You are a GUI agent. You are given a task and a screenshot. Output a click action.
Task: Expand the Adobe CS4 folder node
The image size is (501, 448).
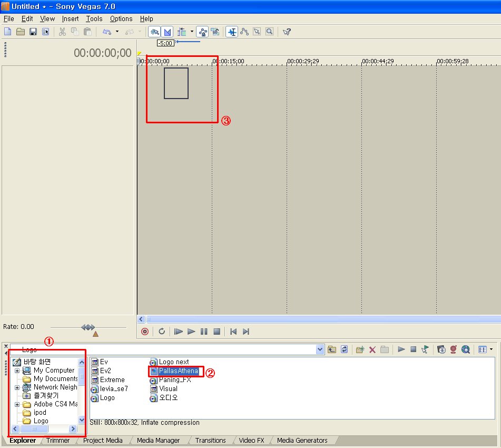[17, 404]
